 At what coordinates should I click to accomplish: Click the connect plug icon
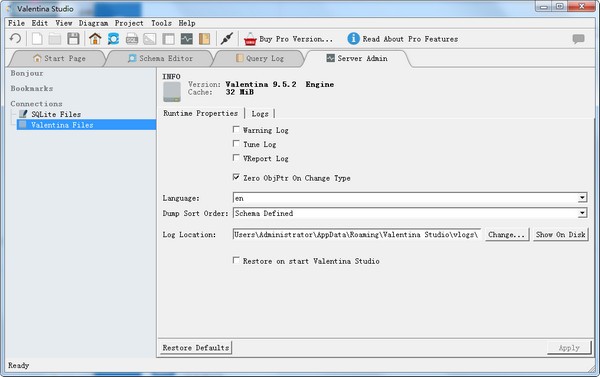click(227, 39)
